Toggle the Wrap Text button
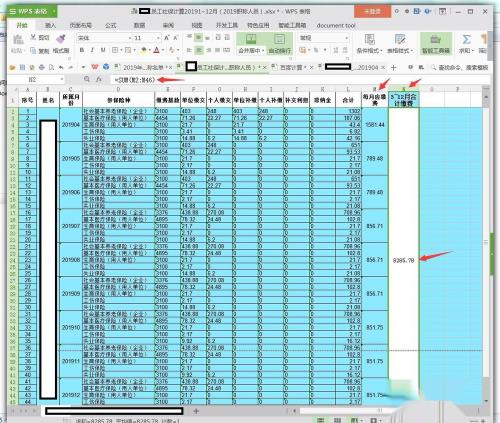The width and height of the screenshot is (500, 423). click(279, 44)
